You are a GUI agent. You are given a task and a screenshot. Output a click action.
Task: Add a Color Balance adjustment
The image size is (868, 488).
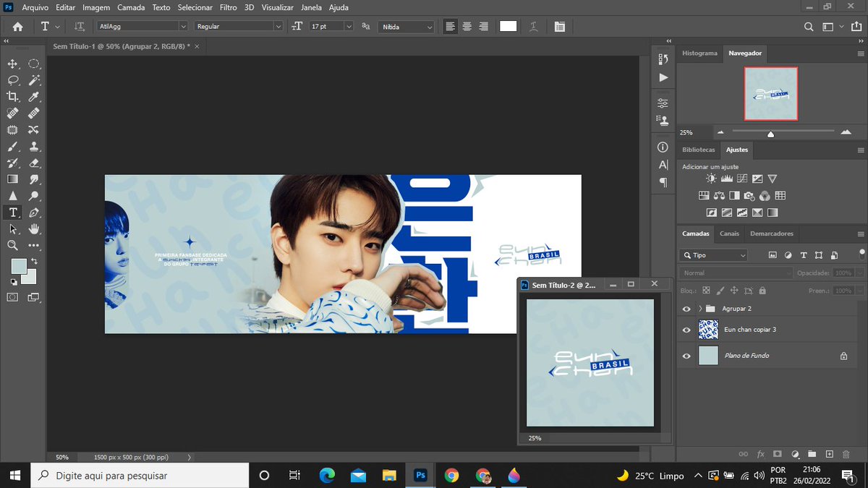[x=719, y=196]
